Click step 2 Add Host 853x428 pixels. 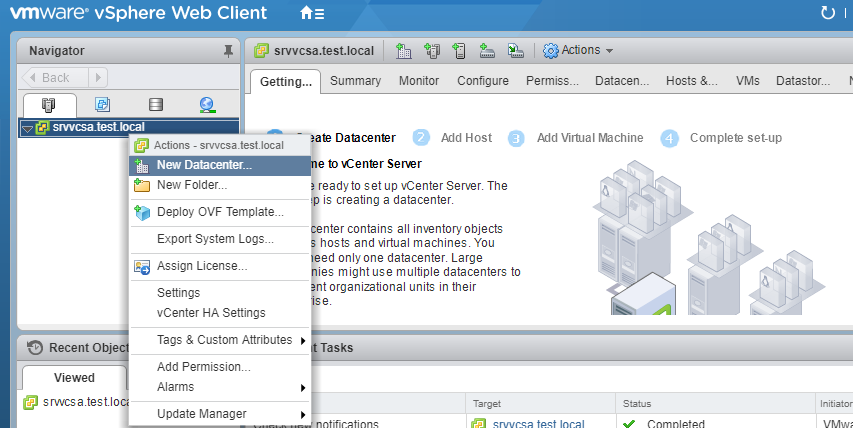(453, 138)
